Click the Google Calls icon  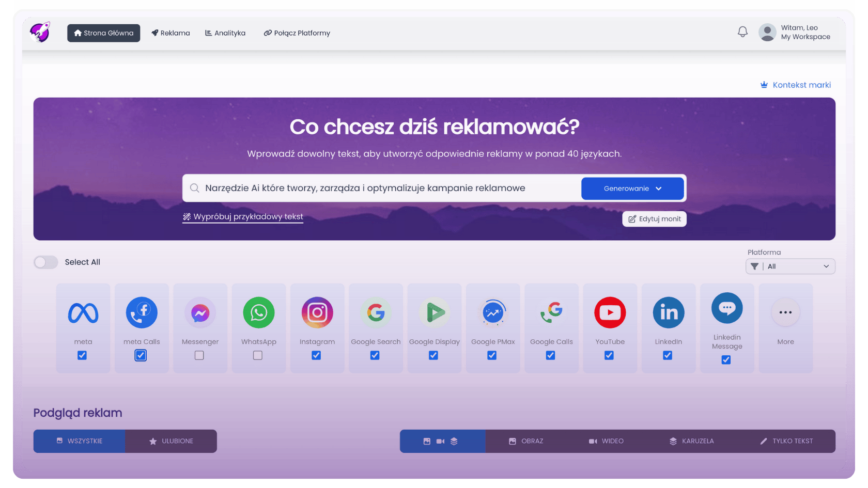[551, 312]
